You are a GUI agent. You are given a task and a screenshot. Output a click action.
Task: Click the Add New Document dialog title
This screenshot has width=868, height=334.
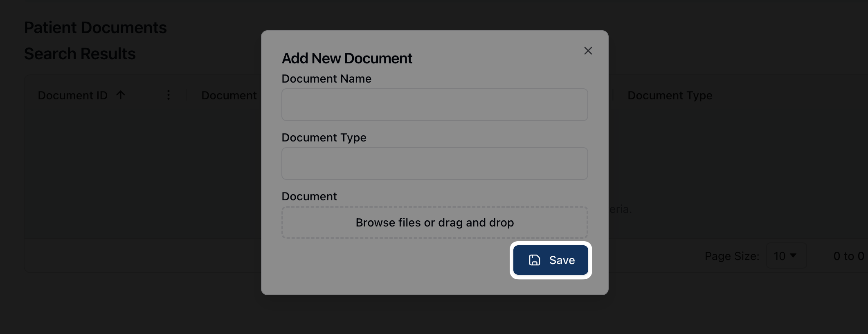point(347,58)
